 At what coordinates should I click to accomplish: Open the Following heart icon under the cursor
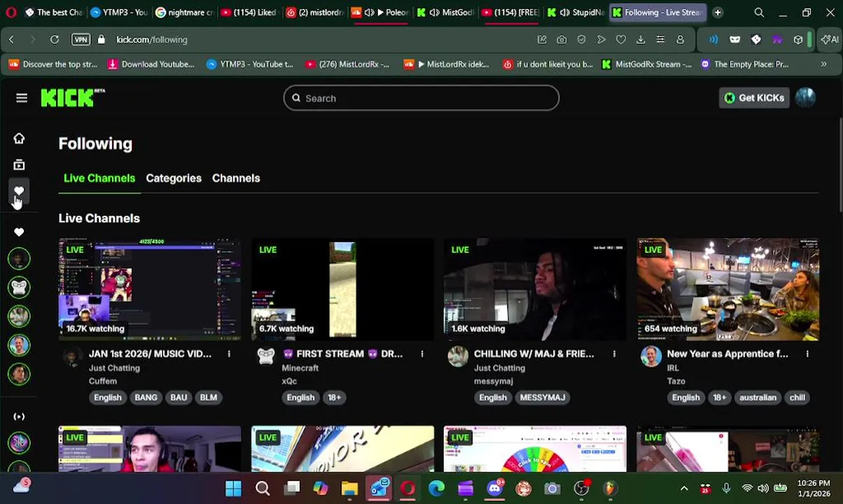point(19,191)
